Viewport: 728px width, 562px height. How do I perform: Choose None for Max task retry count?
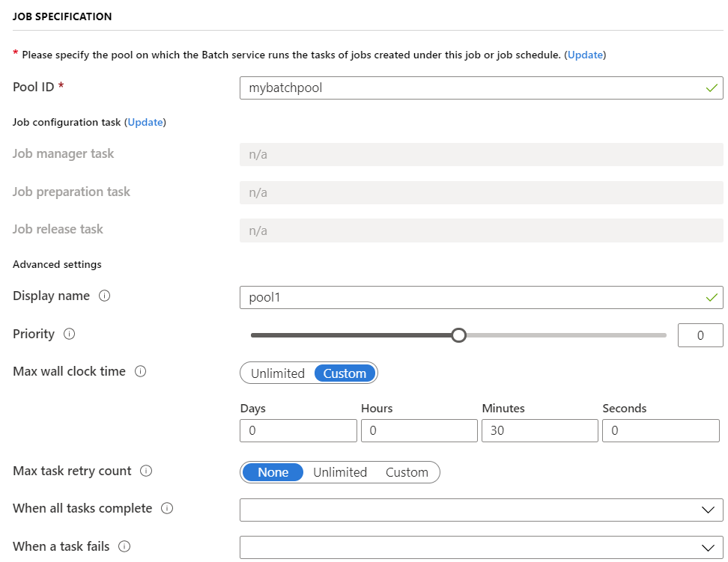tap(273, 472)
